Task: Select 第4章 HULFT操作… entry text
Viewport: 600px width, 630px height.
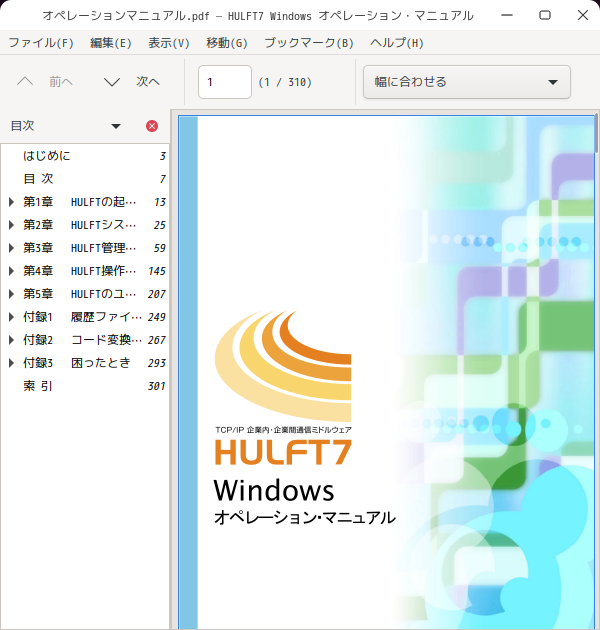Action: point(80,271)
